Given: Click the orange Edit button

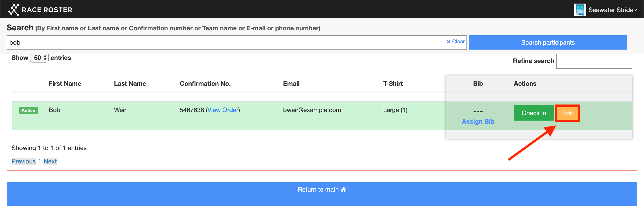Looking at the screenshot, I should point(567,113).
